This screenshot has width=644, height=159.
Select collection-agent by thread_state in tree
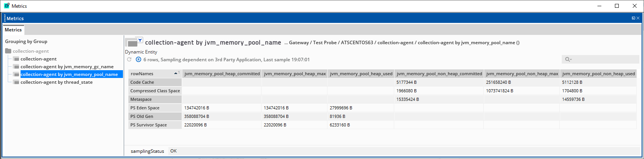56,82
